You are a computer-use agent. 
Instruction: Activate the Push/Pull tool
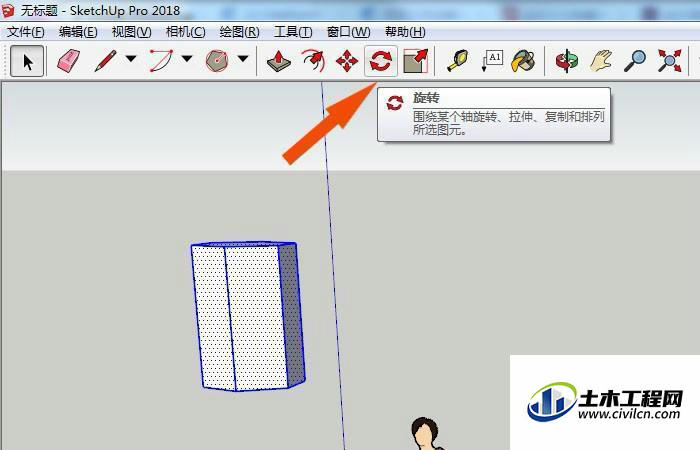pos(279,61)
